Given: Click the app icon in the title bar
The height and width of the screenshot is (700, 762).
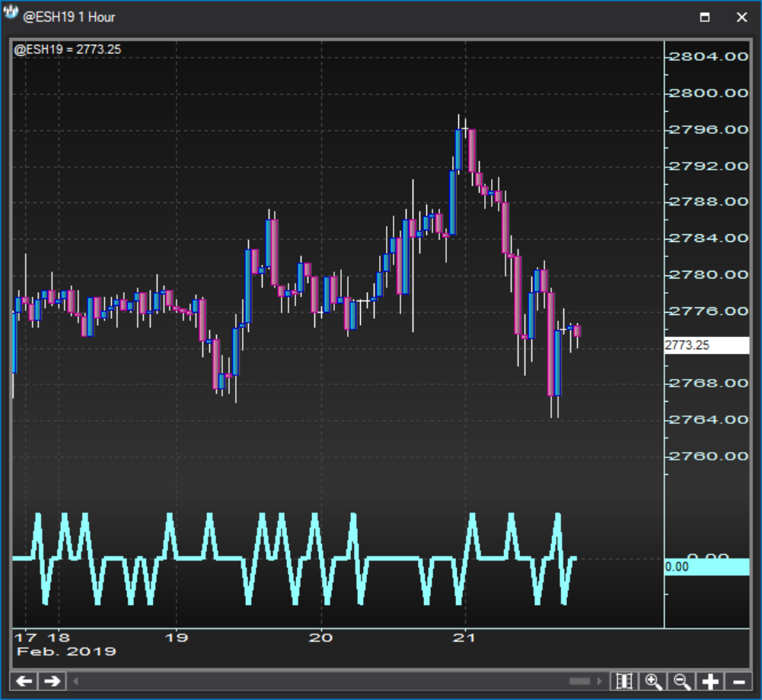Looking at the screenshot, I should [x=10, y=13].
